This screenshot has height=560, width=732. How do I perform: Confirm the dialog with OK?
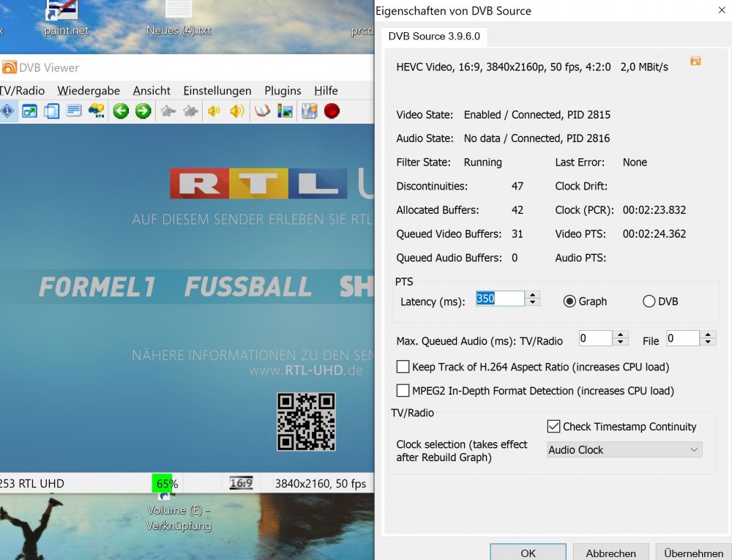(528, 553)
